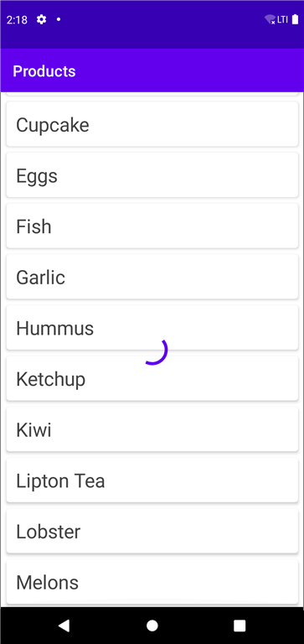Choose the Lobster product
Viewport: 304px width, 644px height.
click(152, 532)
